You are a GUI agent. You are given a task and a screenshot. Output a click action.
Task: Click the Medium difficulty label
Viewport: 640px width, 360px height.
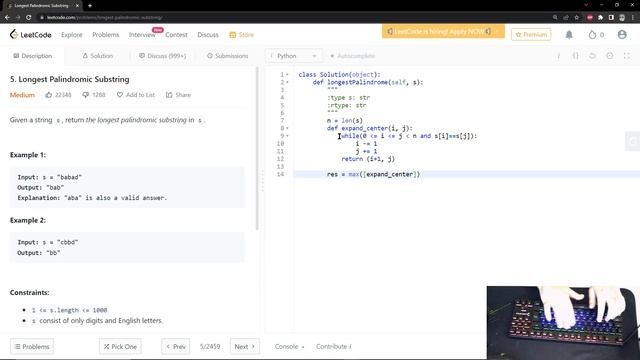pos(22,95)
